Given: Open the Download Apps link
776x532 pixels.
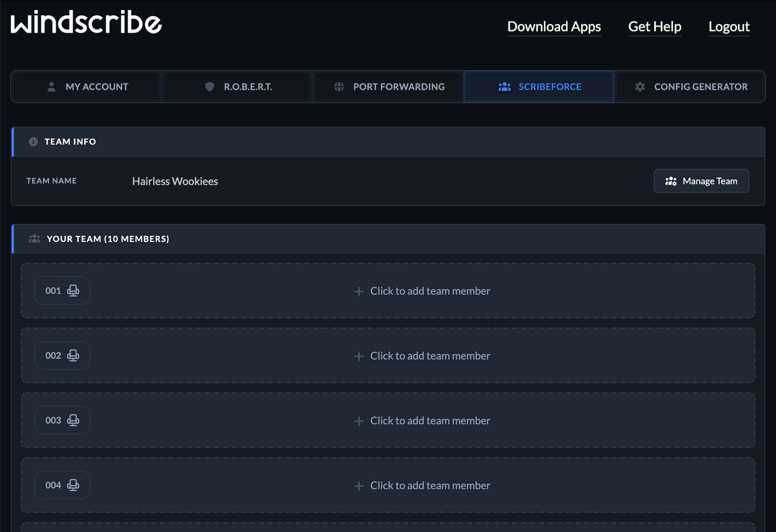Looking at the screenshot, I should (x=554, y=26).
